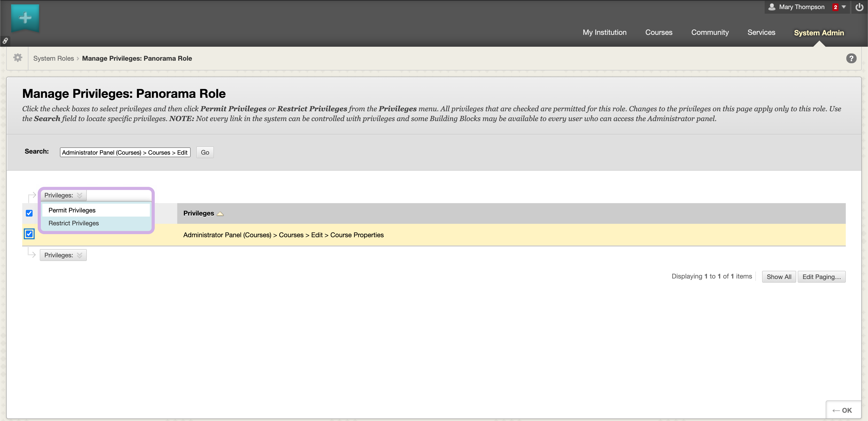
Task: Click the power logout icon
Action: coord(859,7)
